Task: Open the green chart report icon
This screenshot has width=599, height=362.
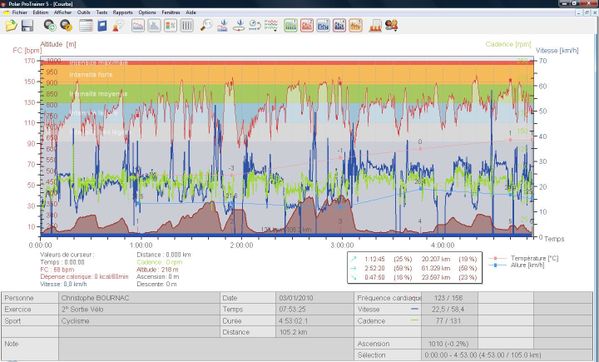Action: (x=291, y=26)
